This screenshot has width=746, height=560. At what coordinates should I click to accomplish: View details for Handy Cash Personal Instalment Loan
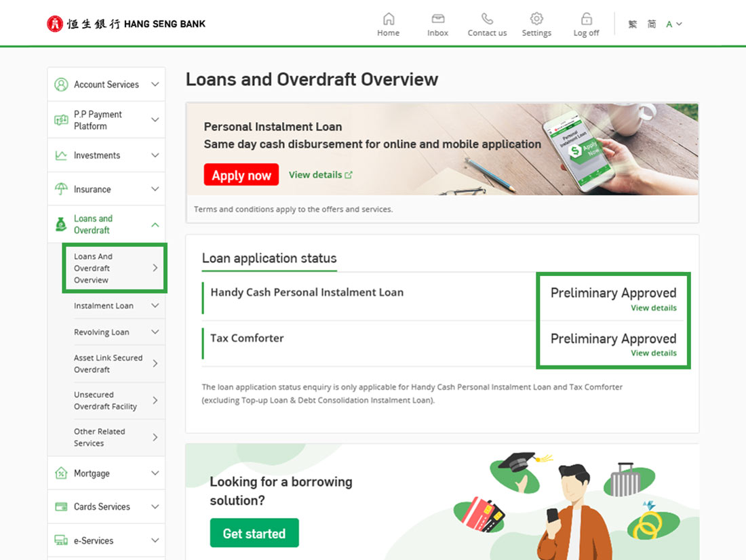(653, 308)
